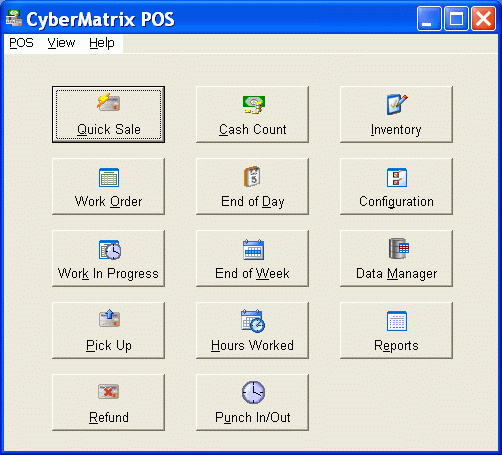Open the Help menu

pyautogui.click(x=102, y=43)
